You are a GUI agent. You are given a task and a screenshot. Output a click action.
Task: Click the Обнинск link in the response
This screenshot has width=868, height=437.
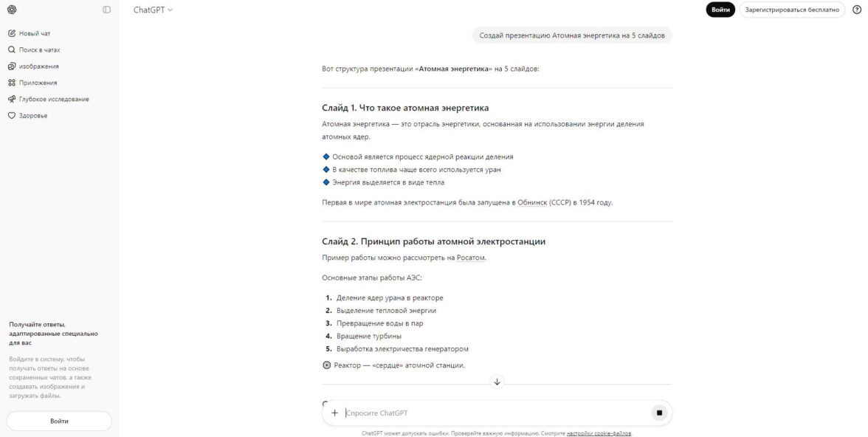click(532, 202)
